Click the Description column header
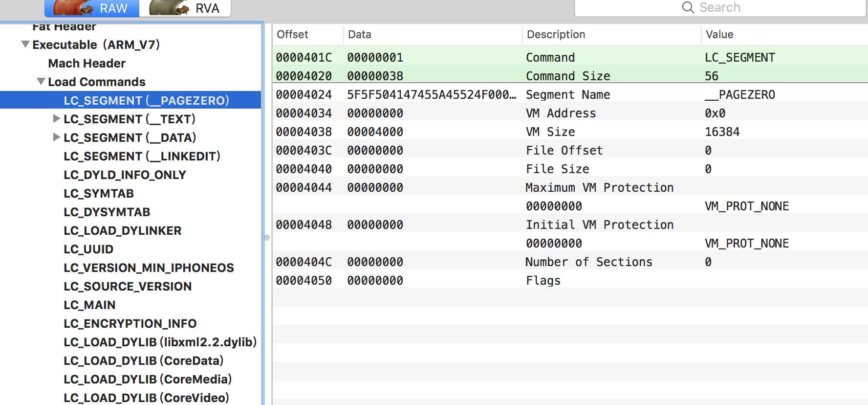Viewport: 868px width, 405px height. click(x=612, y=34)
